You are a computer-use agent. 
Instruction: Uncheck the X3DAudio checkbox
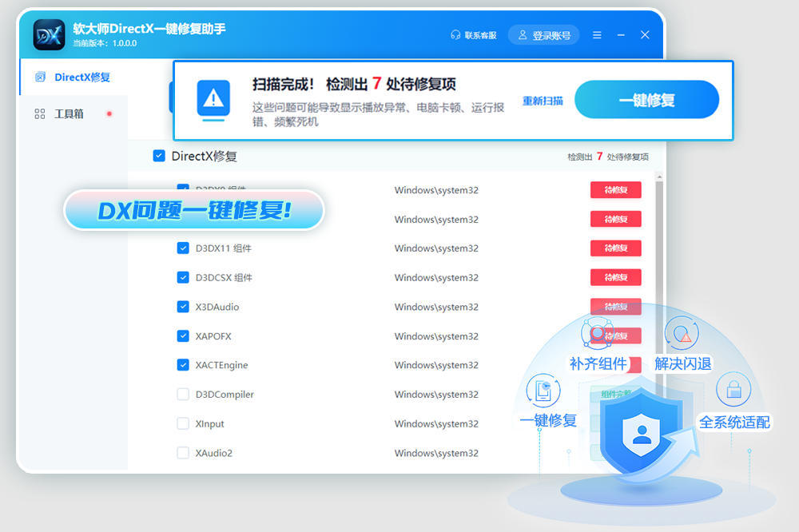point(183,307)
